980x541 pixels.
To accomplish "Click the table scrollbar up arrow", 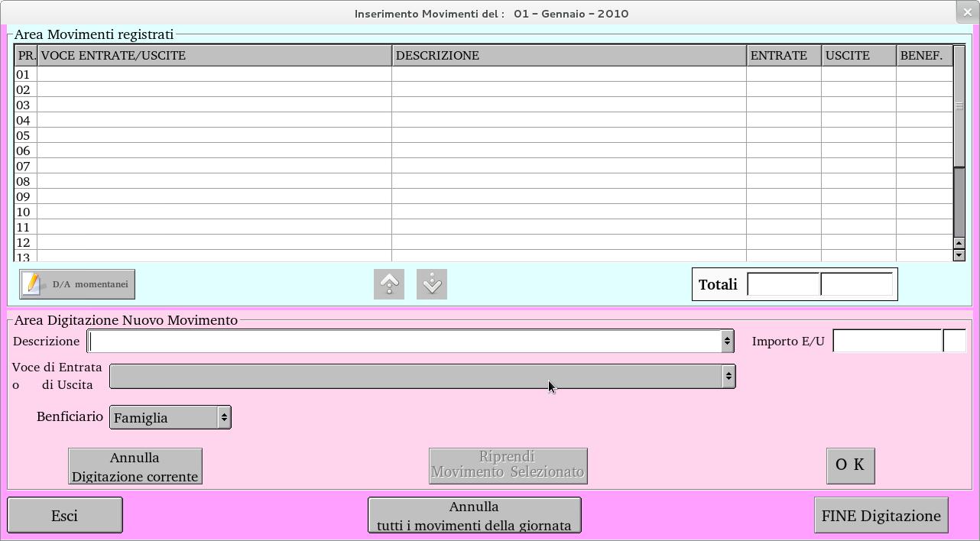I will [x=959, y=243].
